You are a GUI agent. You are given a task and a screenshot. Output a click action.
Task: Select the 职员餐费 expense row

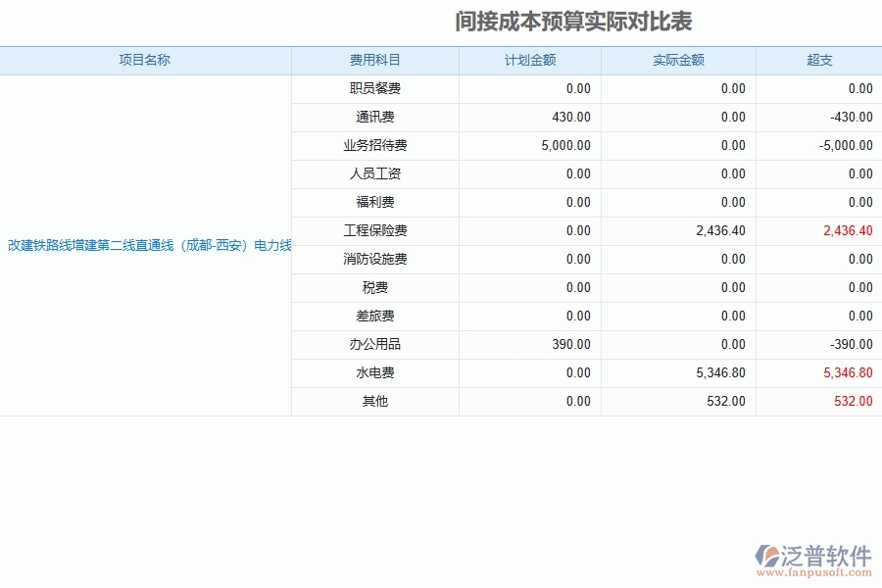(x=375, y=88)
